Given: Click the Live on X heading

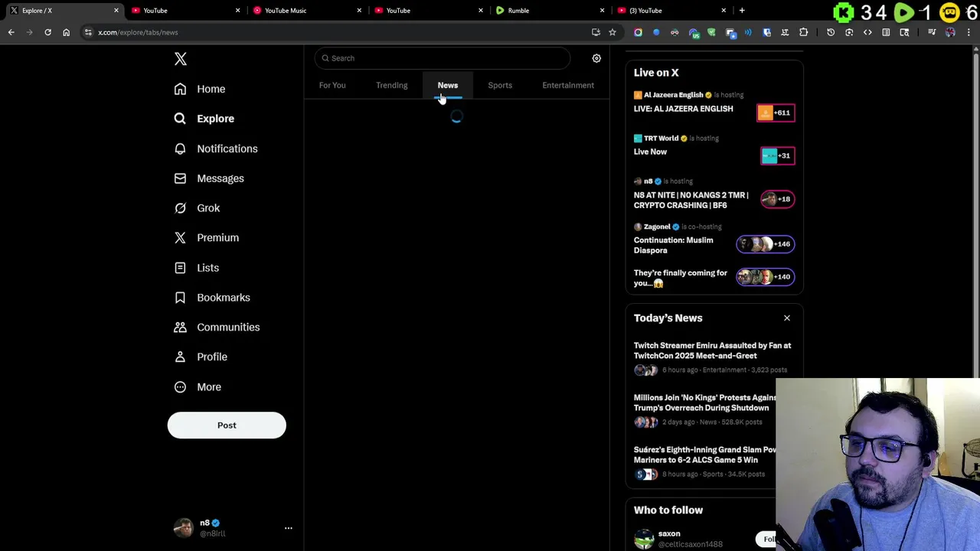Looking at the screenshot, I should [x=656, y=73].
